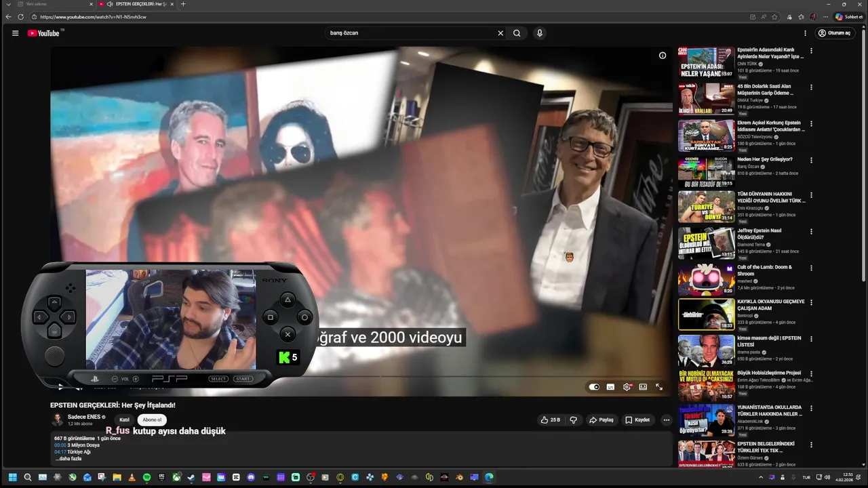Screen dimensions: 868x488
Task: Open Steam from the taskbar
Action: click(x=191, y=477)
